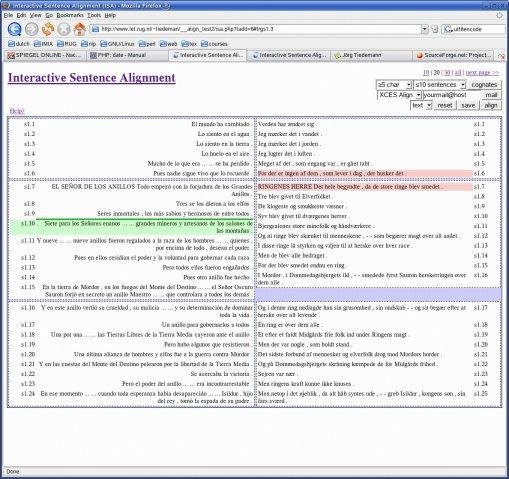Switch to the Jörg Tiedemann tab
This screenshot has height=479, width=509.
click(371, 55)
